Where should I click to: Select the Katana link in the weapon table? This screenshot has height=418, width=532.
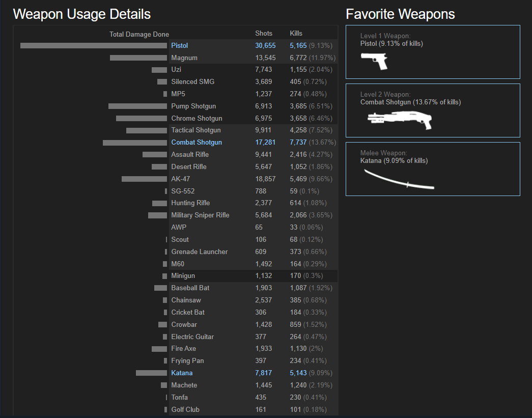182,373
